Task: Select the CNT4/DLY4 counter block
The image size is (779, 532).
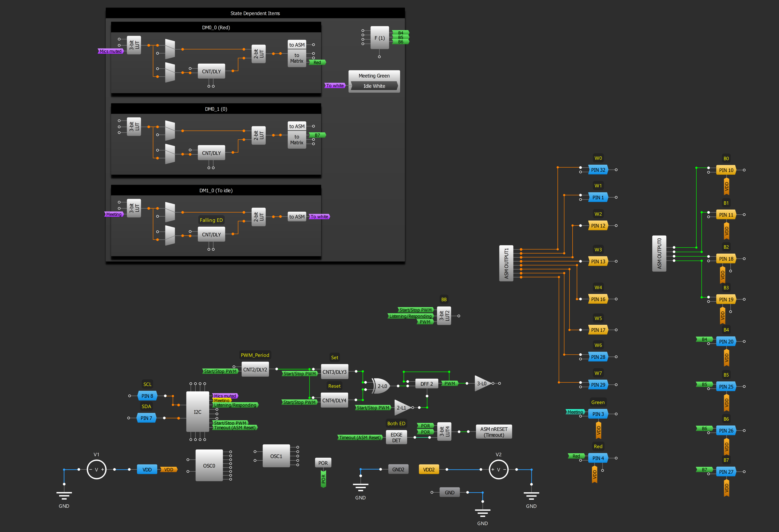Action: tap(335, 400)
